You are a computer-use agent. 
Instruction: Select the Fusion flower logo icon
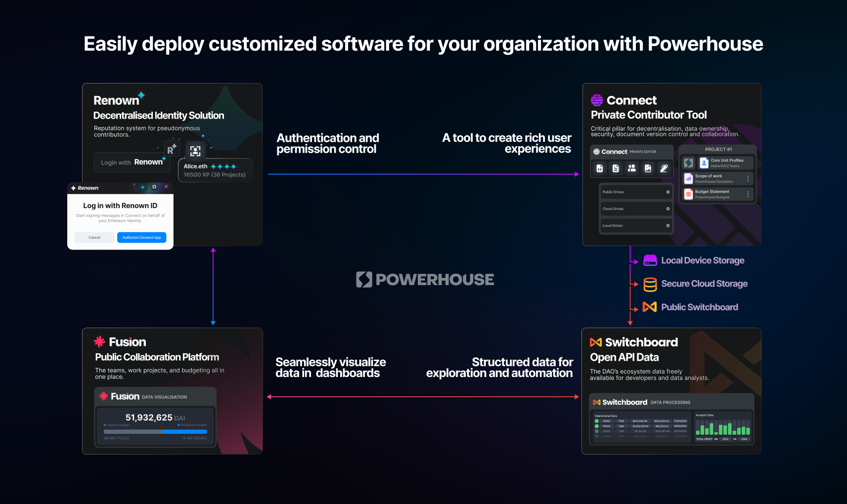pos(100,341)
